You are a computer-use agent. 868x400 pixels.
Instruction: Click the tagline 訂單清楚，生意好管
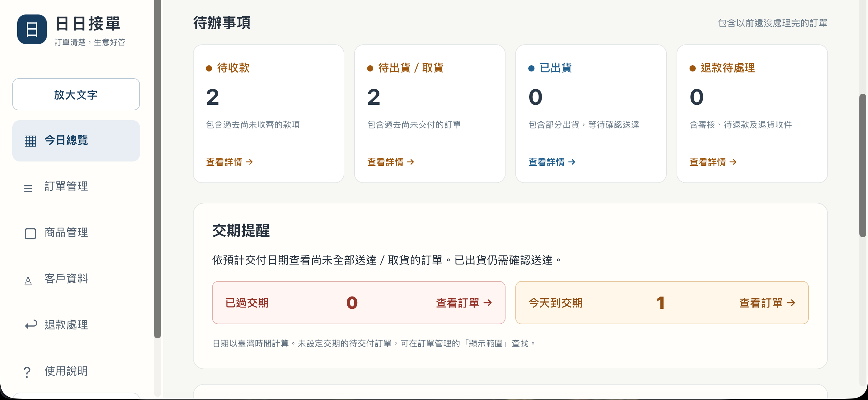(x=90, y=42)
